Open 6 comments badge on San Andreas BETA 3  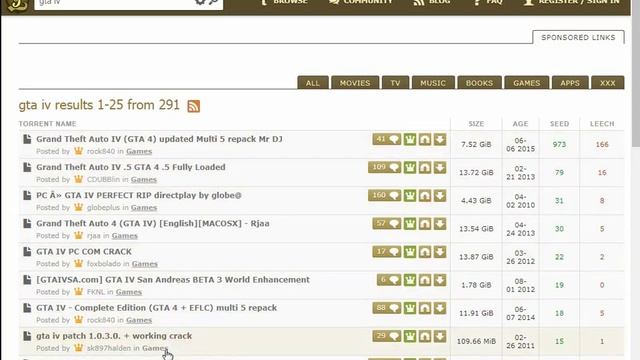(x=389, y=280)
